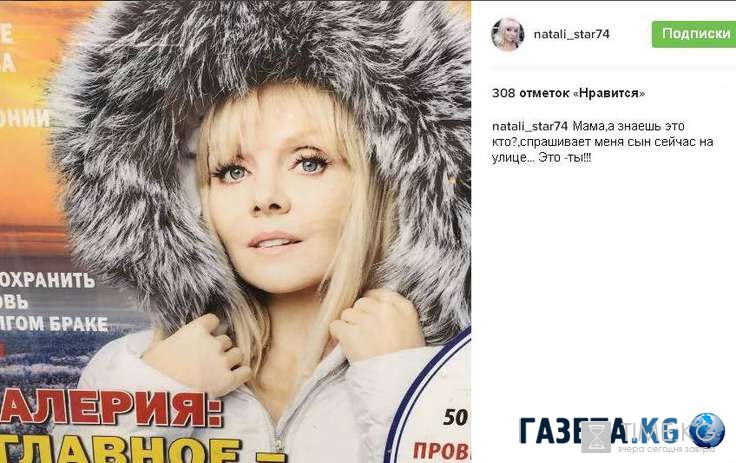
Task: Select the caption text starting with Мама
Action: [603, 142]
